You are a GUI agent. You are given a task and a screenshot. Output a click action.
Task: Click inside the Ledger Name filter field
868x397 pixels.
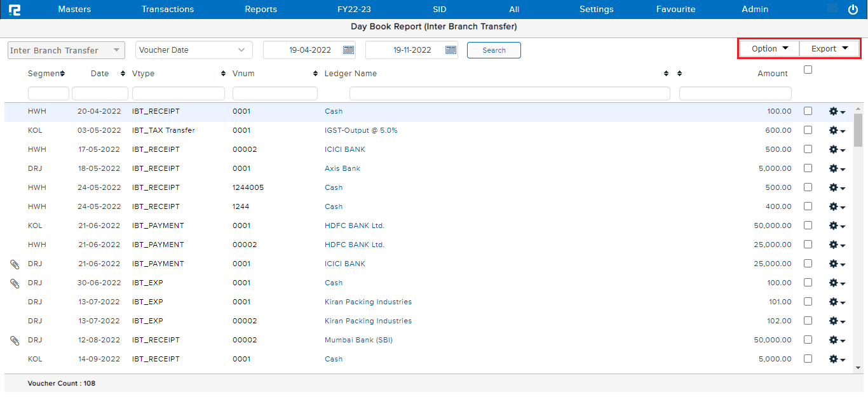(x=508, y=93)
